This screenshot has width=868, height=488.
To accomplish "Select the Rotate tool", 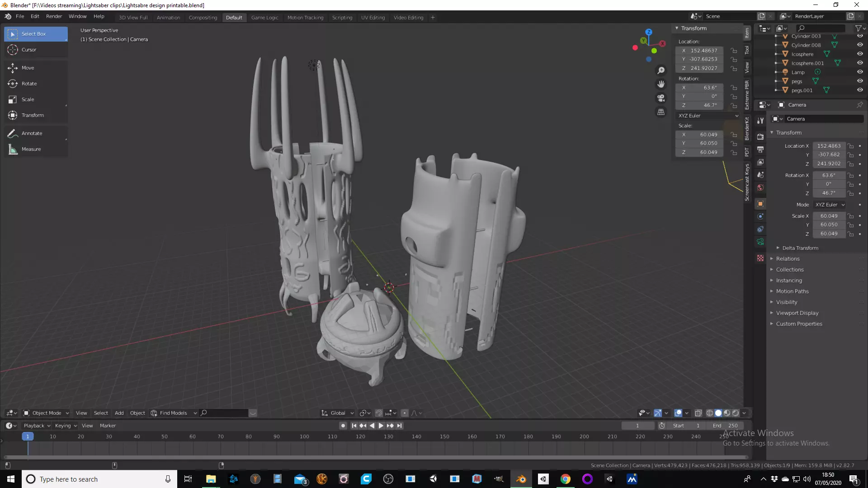I will tap(29, 84).
